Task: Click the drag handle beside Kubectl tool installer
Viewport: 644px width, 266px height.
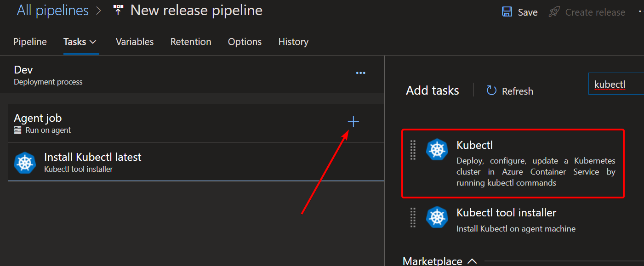Action: click(413, 217)
